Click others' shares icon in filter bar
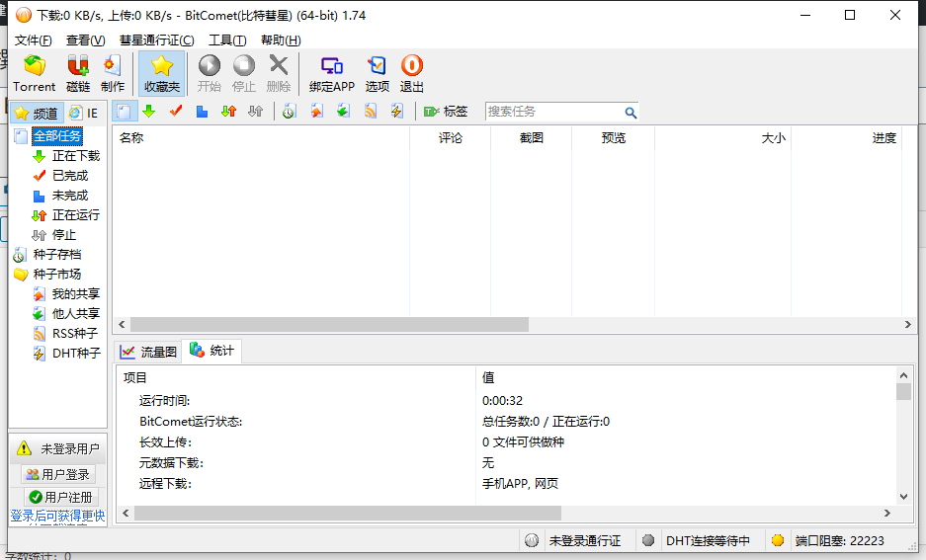This screenshot has width=926, height=560. (343, 111)
